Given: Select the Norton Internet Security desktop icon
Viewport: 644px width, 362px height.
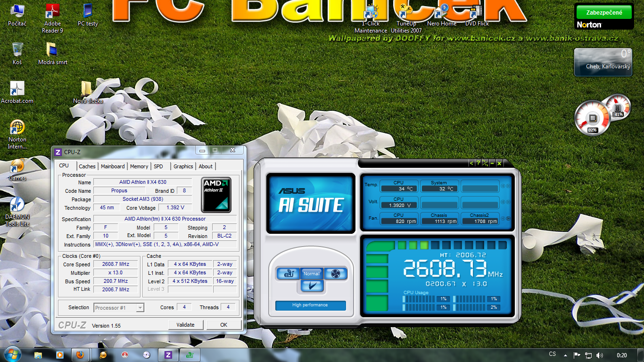Looking at the screenshot, I should [x=17, y=134].
